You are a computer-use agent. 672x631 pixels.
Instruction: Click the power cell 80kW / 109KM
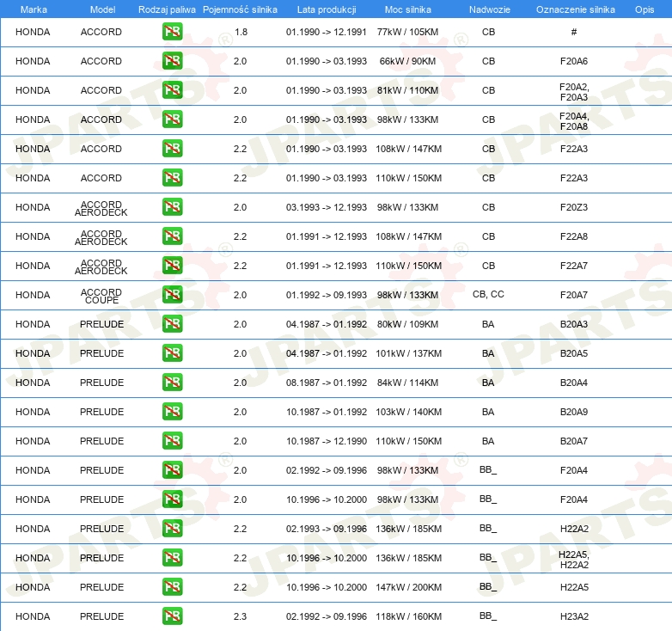(x=407, y=324)
